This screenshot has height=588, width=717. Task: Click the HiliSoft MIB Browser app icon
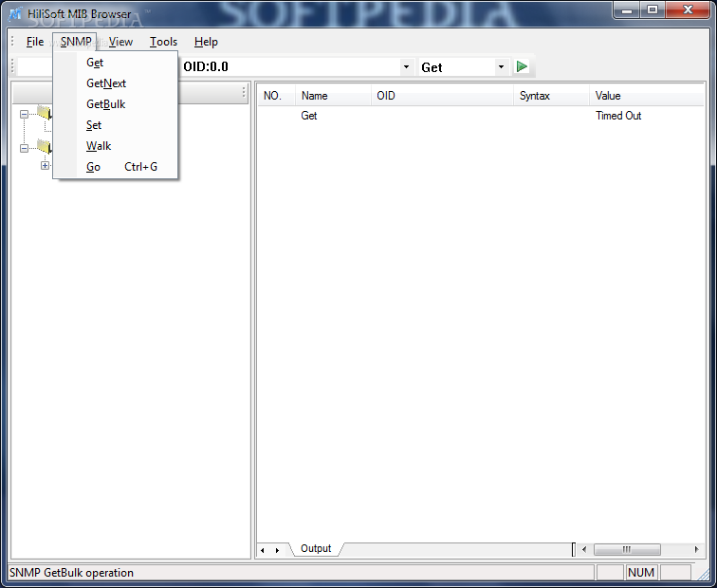[15, 13]
